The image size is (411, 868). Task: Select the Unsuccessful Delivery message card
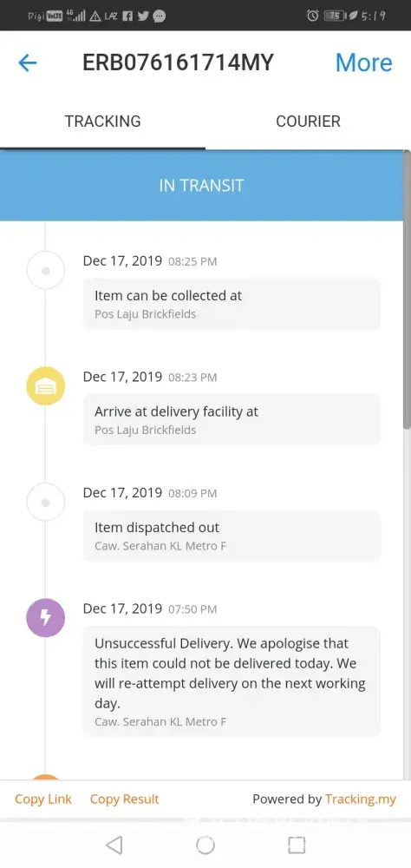232,681
